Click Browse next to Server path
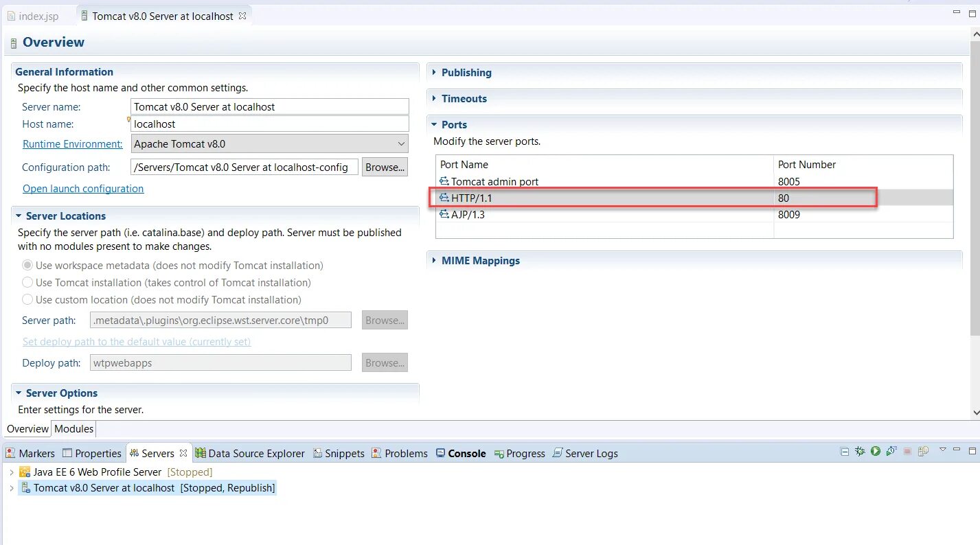980x545 pixels. [x=385, y=321]
